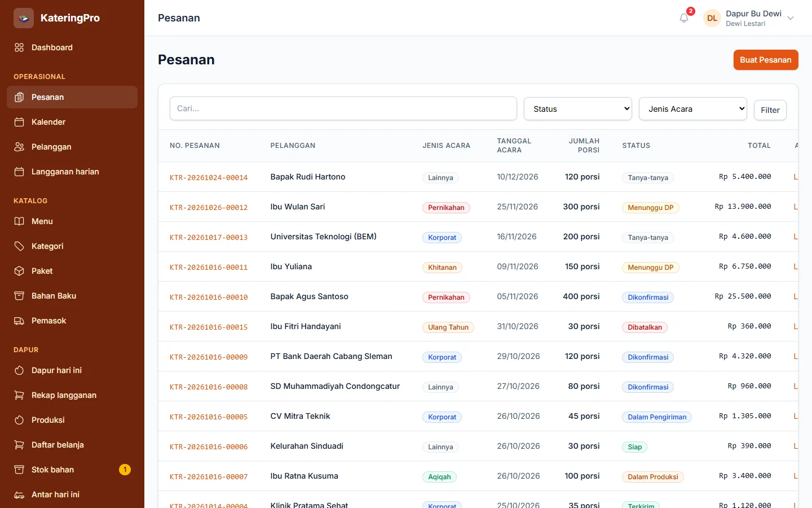Viewport: 812px width, 508px height.
Task: Click the Kalender calendar icon
Action: click(x=19, y=122)
